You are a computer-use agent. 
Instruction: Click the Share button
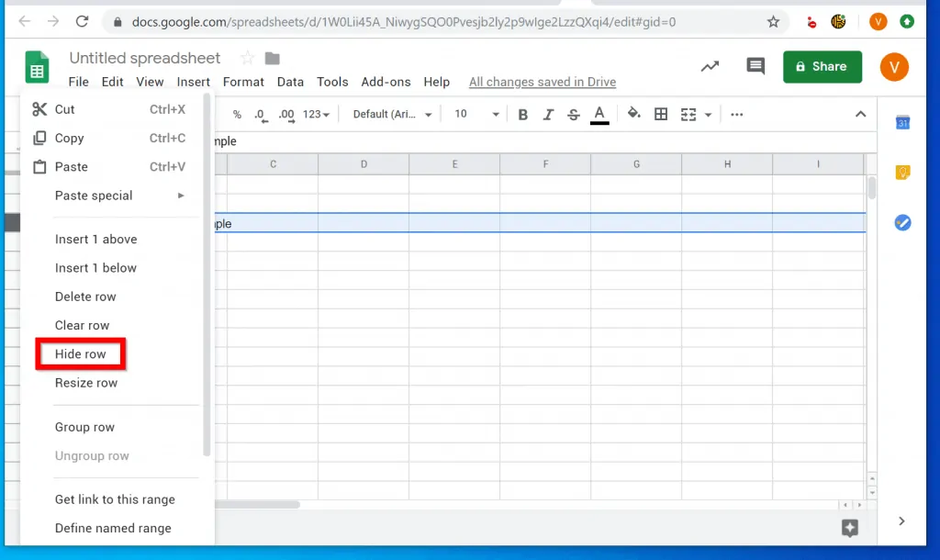(x=822, y=66)
